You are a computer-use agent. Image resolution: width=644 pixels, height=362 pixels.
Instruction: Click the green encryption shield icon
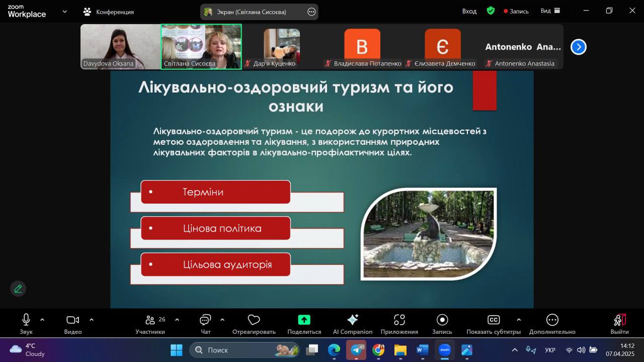pos(491,11)
